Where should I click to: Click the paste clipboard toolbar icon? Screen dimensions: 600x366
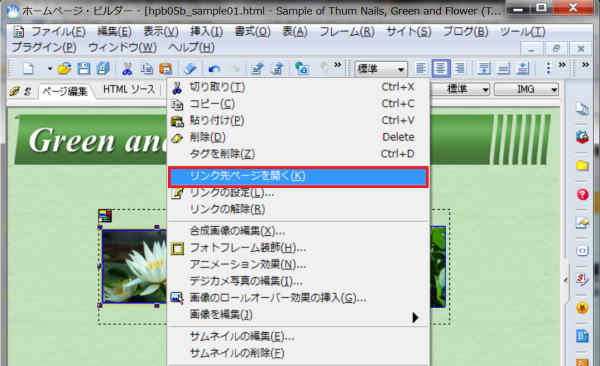pos(166,69)
